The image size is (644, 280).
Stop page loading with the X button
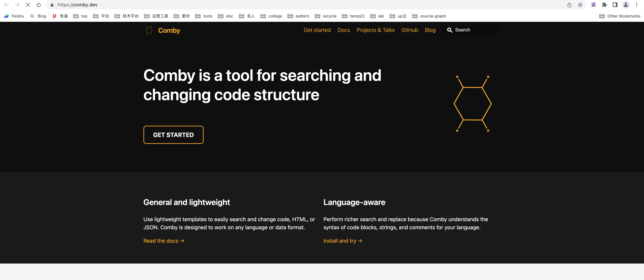pyautogui.click(x=28, y=5)
